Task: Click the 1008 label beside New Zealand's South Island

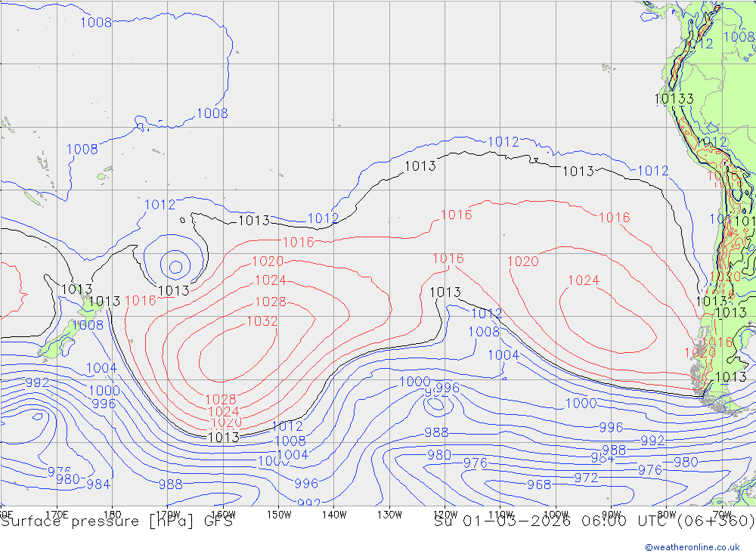Action: [88, 325]
